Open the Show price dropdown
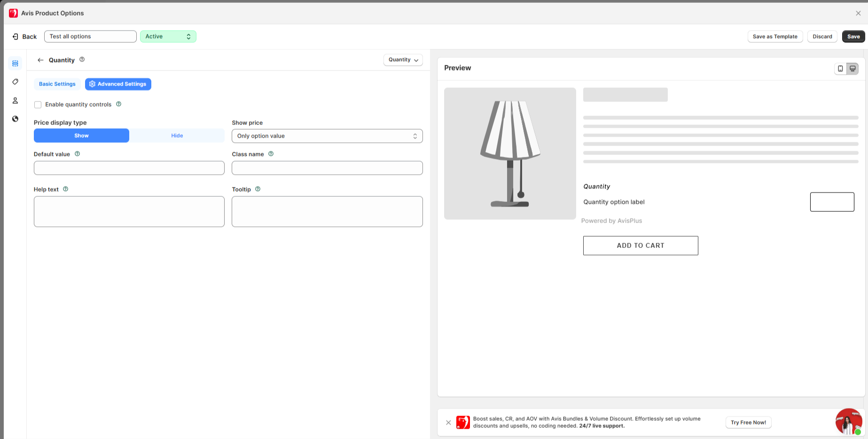This screenshot has height=439, width=868. coord(327,136)
